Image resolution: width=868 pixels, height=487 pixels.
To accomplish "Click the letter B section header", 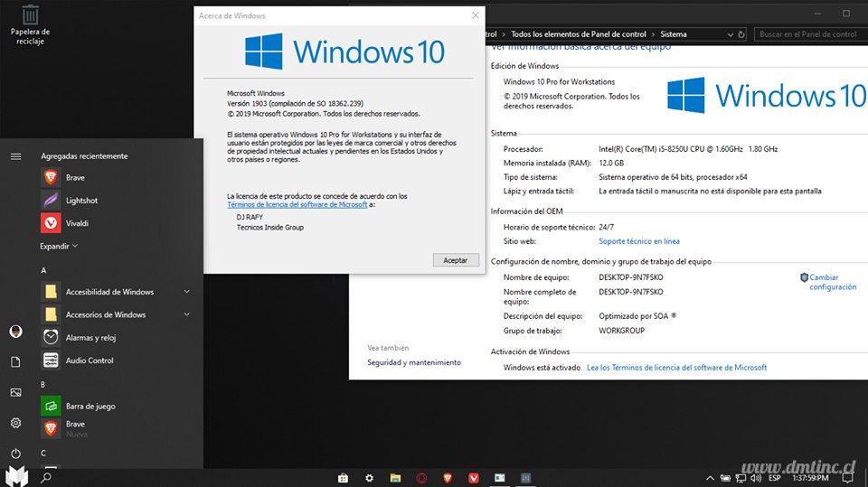I will pyautogui.click(x=43, y=384).
